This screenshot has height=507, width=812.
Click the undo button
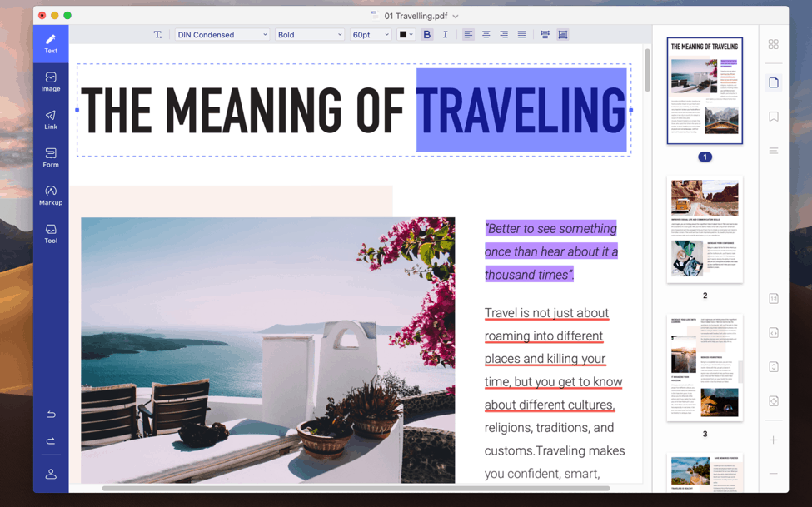tap(50, 414)
